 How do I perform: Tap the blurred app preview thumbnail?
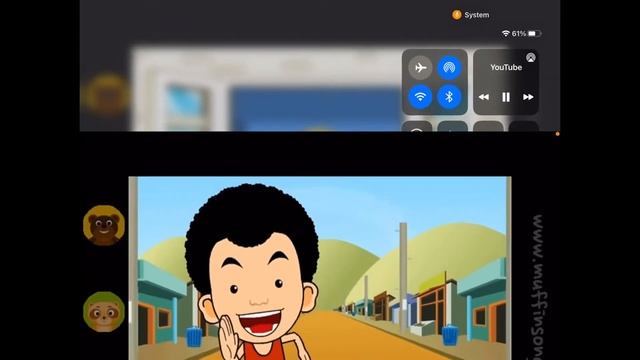(267, 89)
